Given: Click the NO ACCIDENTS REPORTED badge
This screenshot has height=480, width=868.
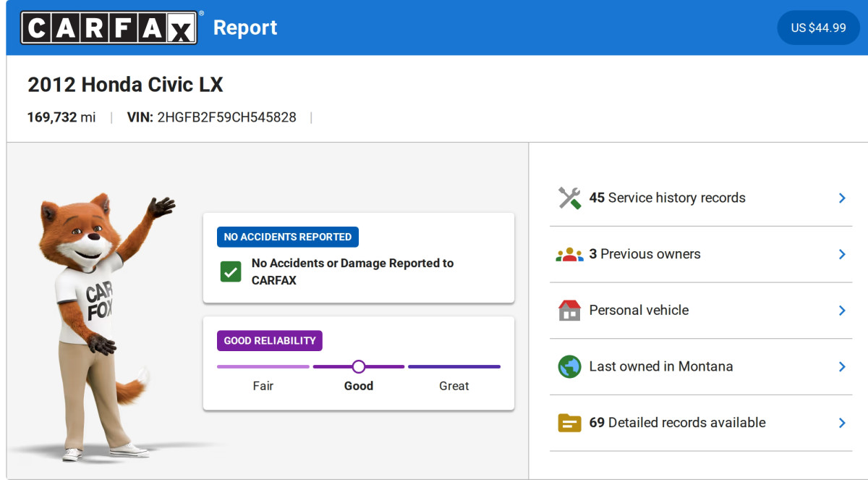Looking at the screenshot, I should click(288, 237).
